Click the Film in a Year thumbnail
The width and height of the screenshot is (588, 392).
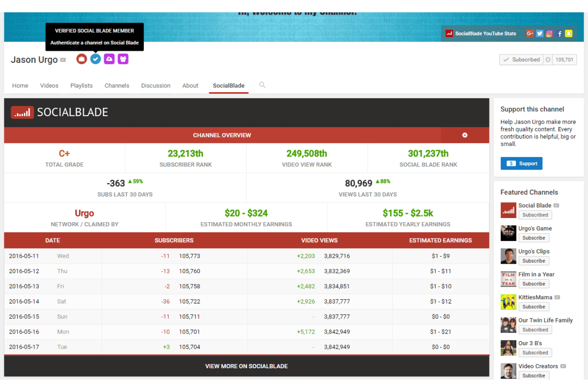[509, 279]
